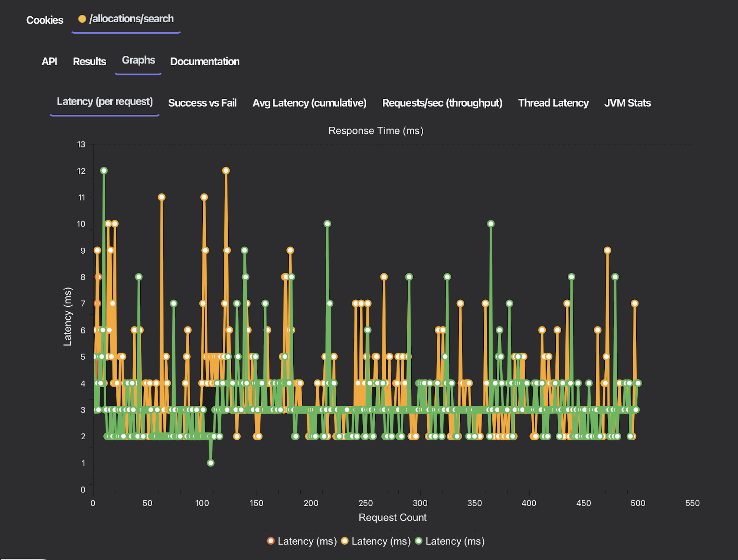The image size is (738, 560).
Task: Click the orange 12ms spike near request 120
Action: pyautogui.click(x=226, y=171)
